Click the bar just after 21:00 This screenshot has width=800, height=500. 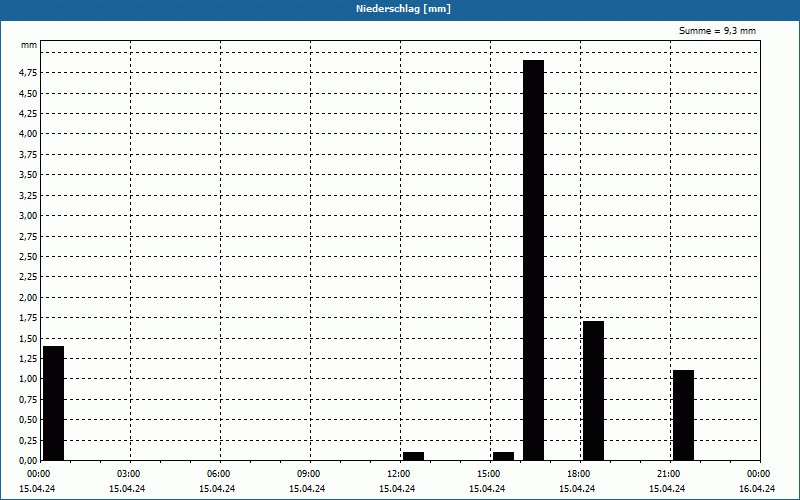[x=683, y=415]
